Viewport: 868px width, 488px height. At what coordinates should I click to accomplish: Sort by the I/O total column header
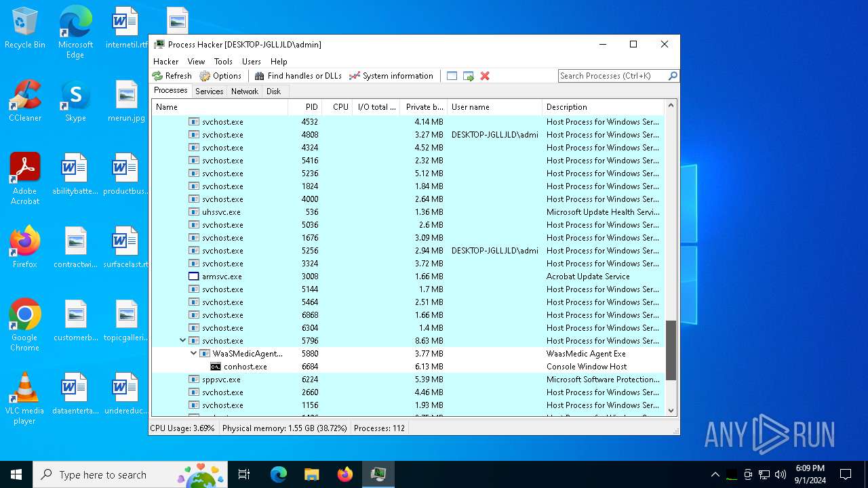click(376, 107)
